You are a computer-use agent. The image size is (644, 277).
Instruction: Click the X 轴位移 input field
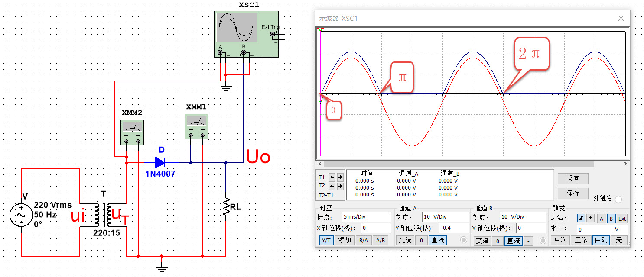click(376, 228)
